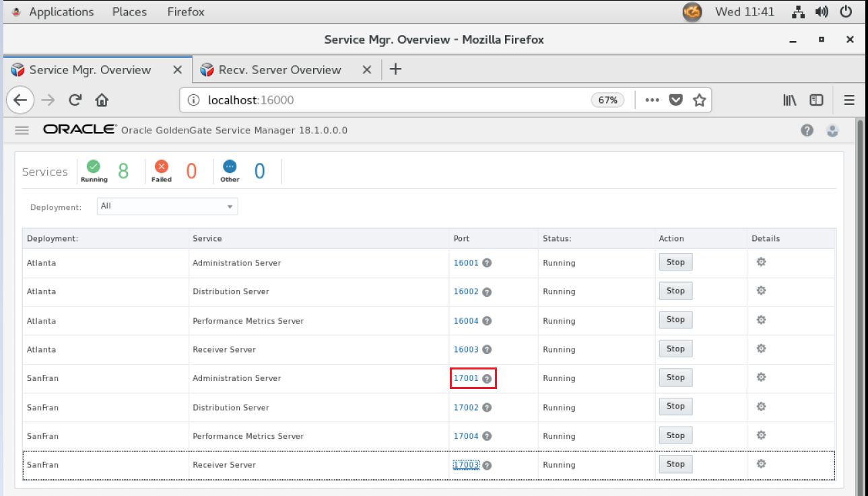Image resolution: width=868 pixels, height=496 pixels.
Task: Open port 16004 link
Action: (466, 321)
